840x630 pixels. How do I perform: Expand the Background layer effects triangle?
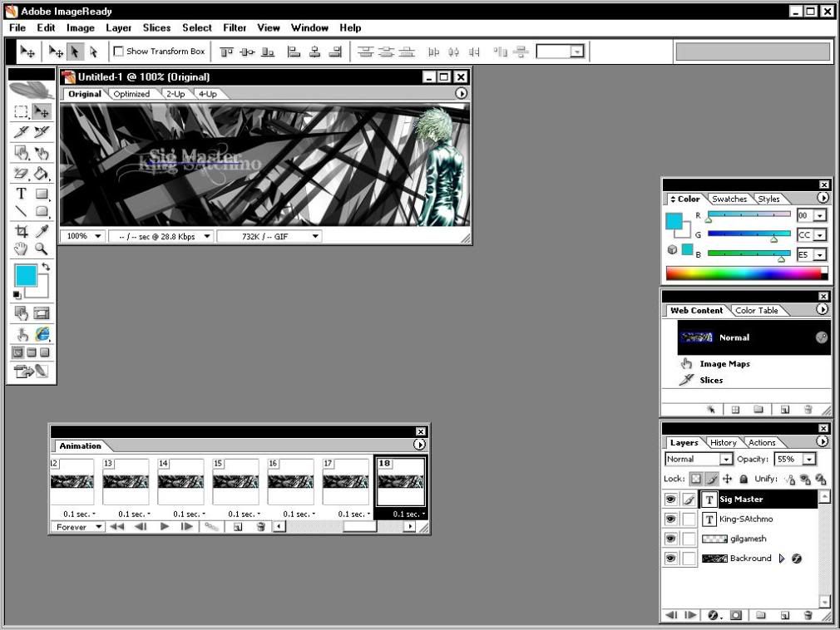(x=782, y=559)
